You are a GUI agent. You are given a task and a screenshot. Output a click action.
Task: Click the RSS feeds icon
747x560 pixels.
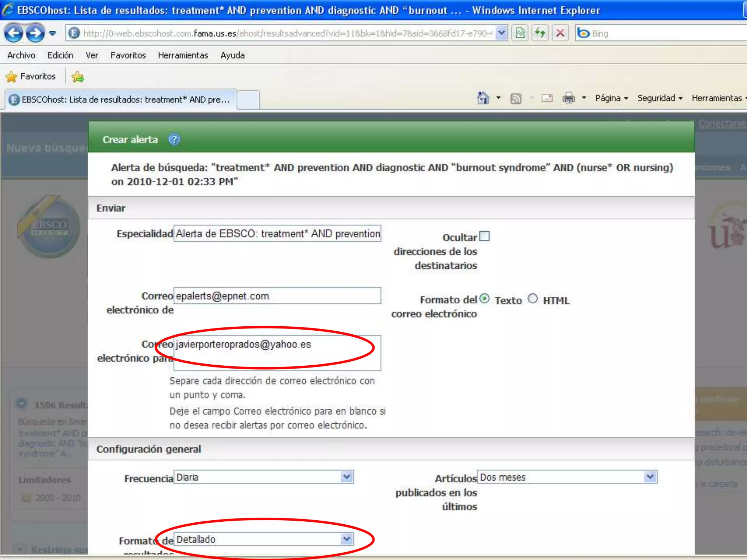click(515, 98)
